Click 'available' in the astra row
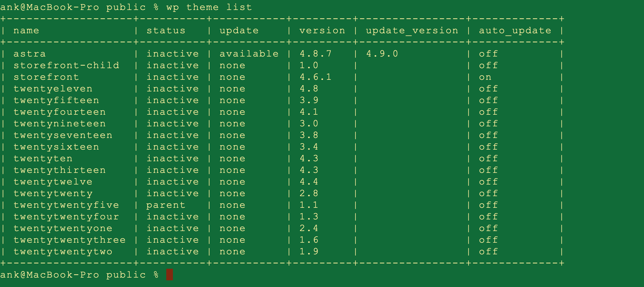Image resolution: width=644 pixels, height=287 pixels. pos(249,54)
